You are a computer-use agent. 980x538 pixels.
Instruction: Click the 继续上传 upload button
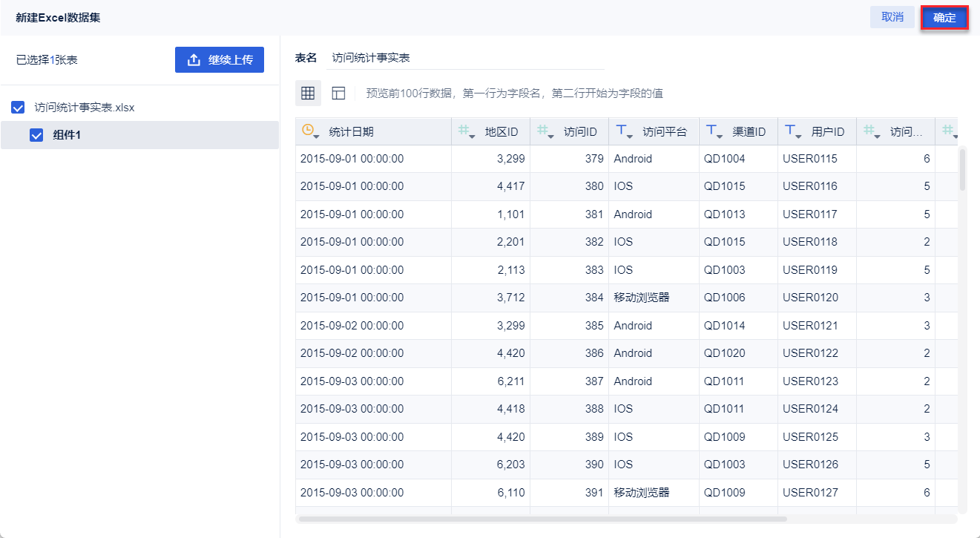click(x=220, y=60)
